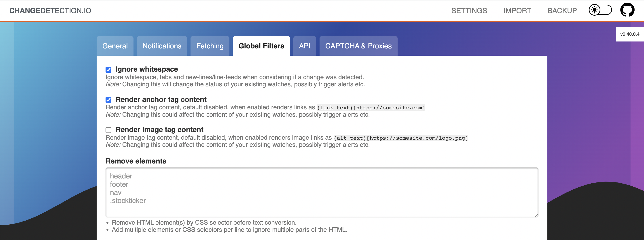Switch to the Notifications tab

pos(162,46)
